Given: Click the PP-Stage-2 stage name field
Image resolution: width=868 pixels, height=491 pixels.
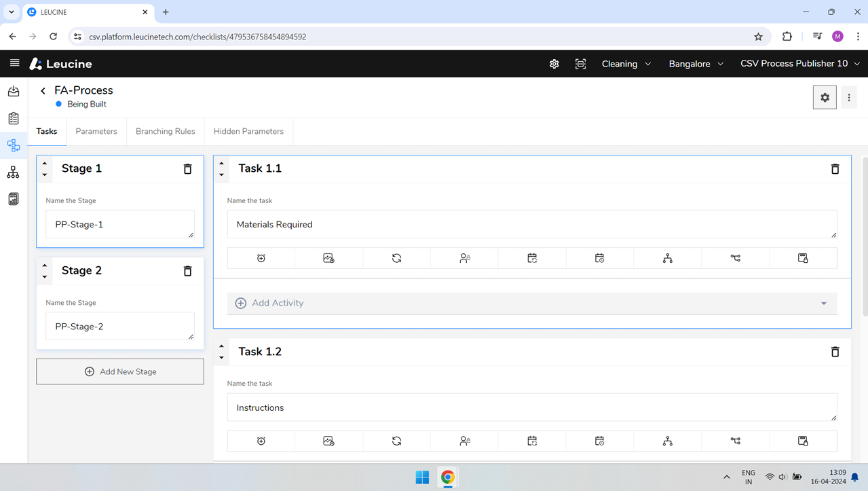Looking at the screenshot, I should click(120, 326).
